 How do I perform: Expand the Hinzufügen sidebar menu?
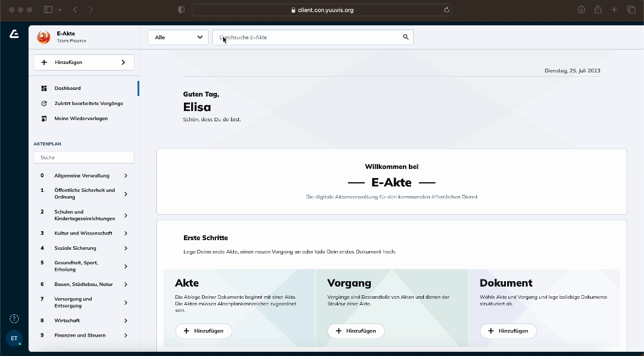[x=84, y=62]
